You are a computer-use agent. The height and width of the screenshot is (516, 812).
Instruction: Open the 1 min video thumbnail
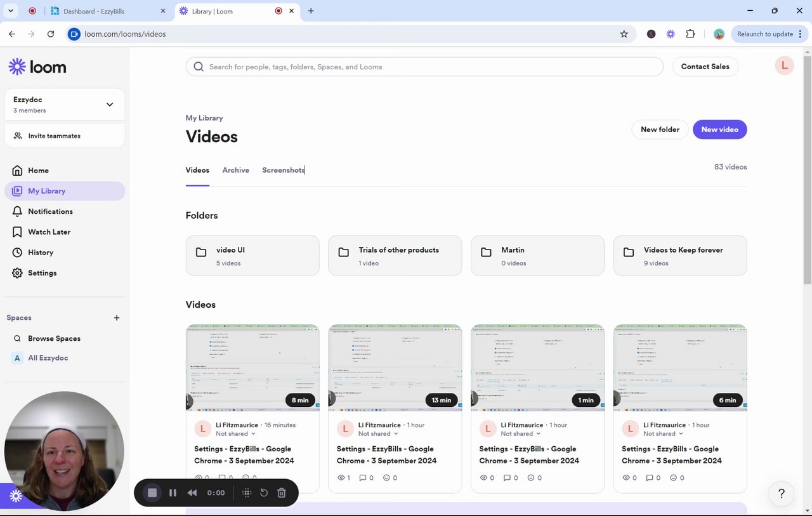pos(537,368)
